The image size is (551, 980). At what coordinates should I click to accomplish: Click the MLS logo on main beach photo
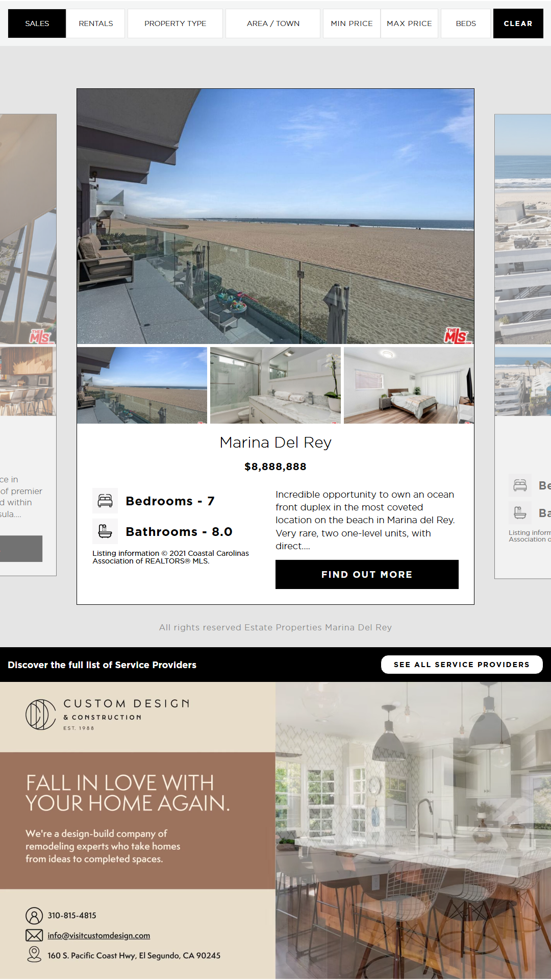[457, 335]
